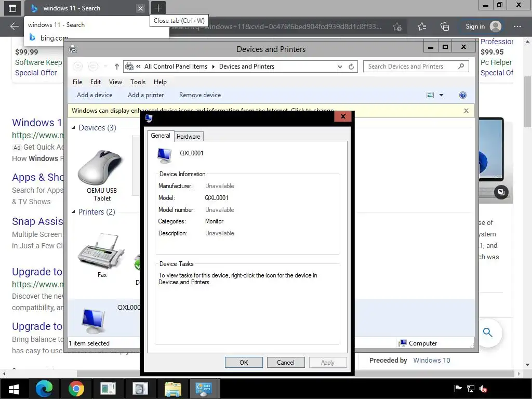The image size is (532, 399).
Task: Open Edge Favorites list
Action: (422, 26)
